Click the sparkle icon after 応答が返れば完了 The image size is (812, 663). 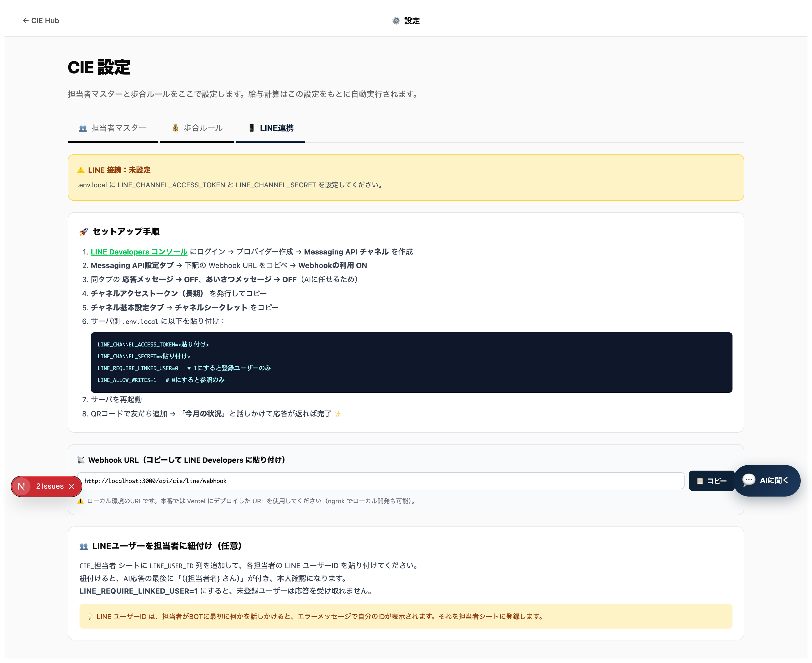pos(337,414)
